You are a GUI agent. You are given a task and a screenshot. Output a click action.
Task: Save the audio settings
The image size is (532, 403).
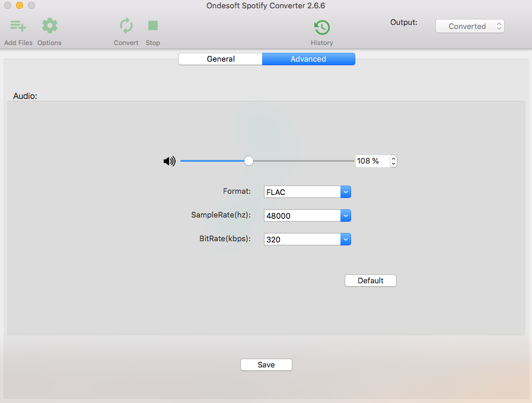coord(266,364)
